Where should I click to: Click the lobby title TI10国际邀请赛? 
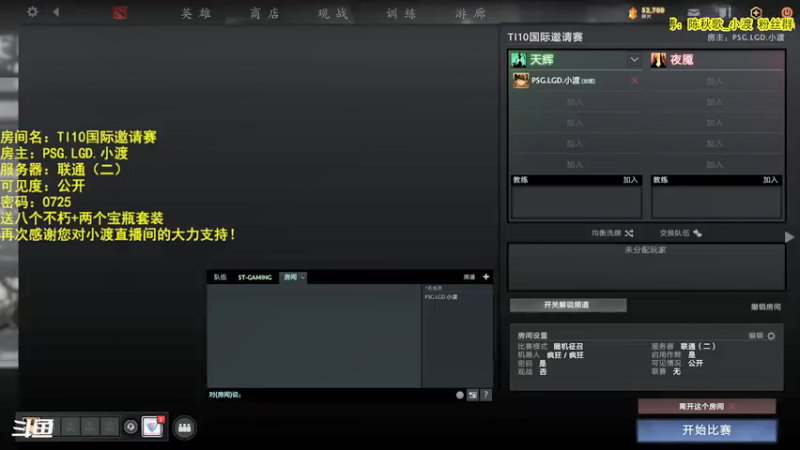[545, 37]
